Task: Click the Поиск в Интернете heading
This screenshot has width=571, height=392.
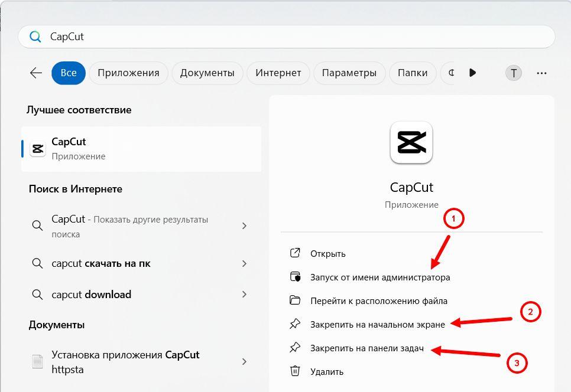Action: 76,189
